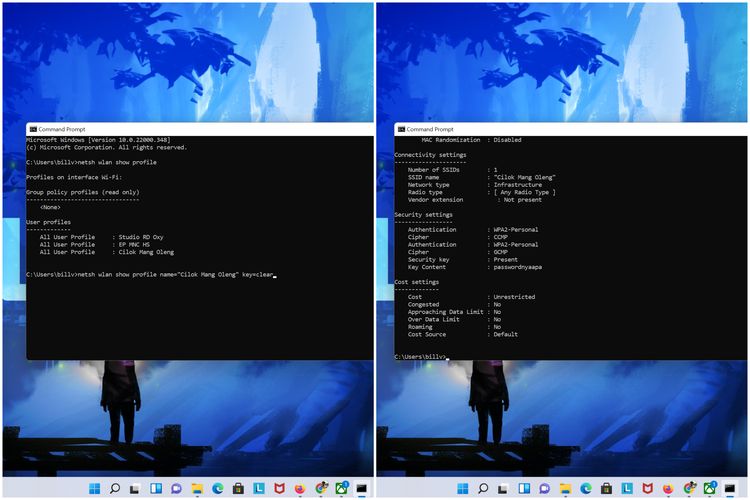Click Search magnifier in right screenshot taskbar
The height and width of the screenshot is (500, 750).
coord(483,488)
